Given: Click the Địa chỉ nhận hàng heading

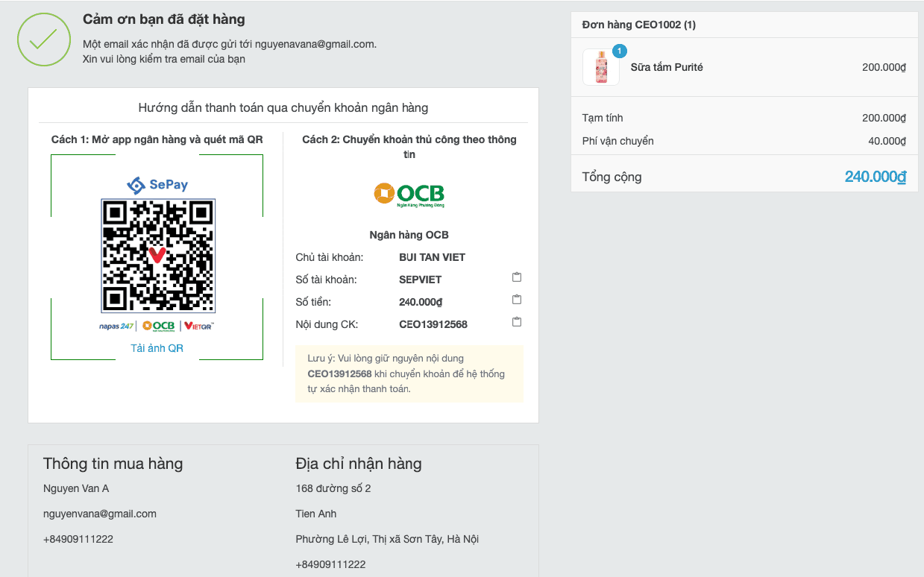Looking at the screenshot, I should 359,463.
